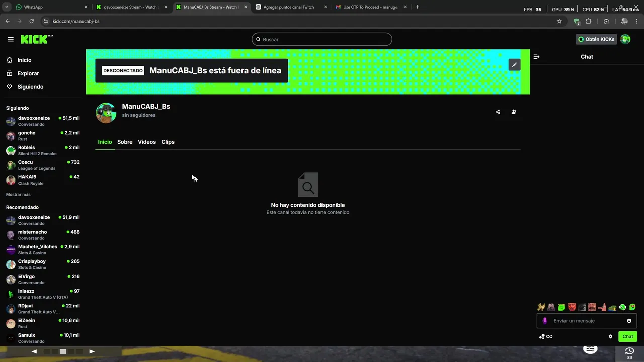Insert the red angry face emote
The image size is (644, 362).
[572, 307]
